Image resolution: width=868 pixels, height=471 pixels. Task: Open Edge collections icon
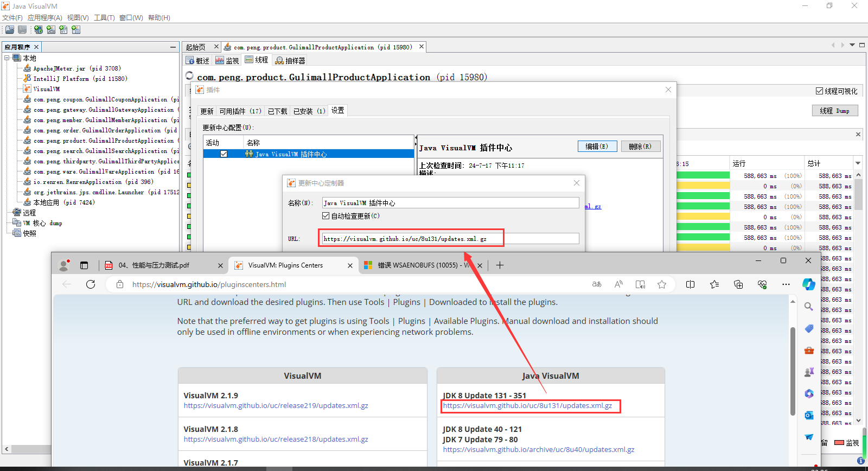pyautogui.click(x=738, y=284)
